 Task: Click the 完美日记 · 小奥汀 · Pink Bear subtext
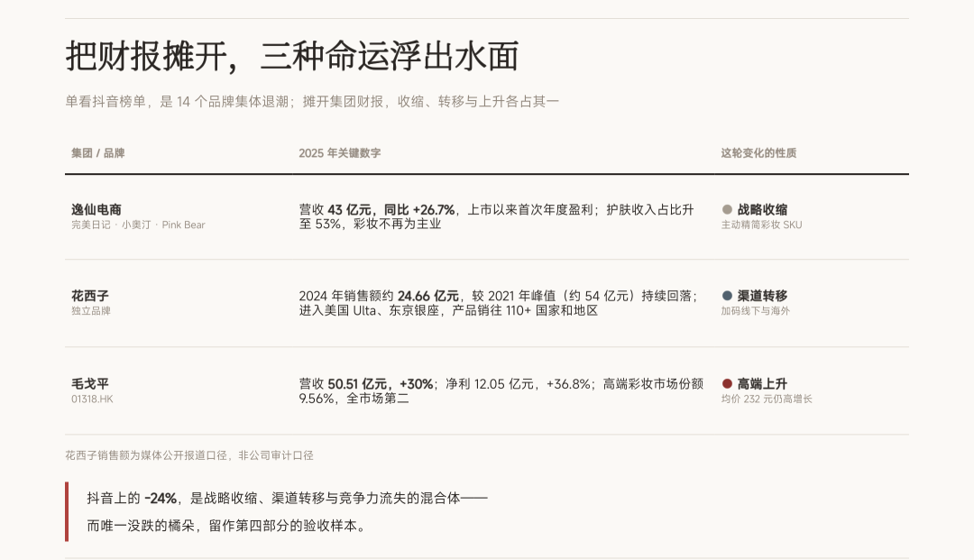pyautogui.click(x=138, y=225)
